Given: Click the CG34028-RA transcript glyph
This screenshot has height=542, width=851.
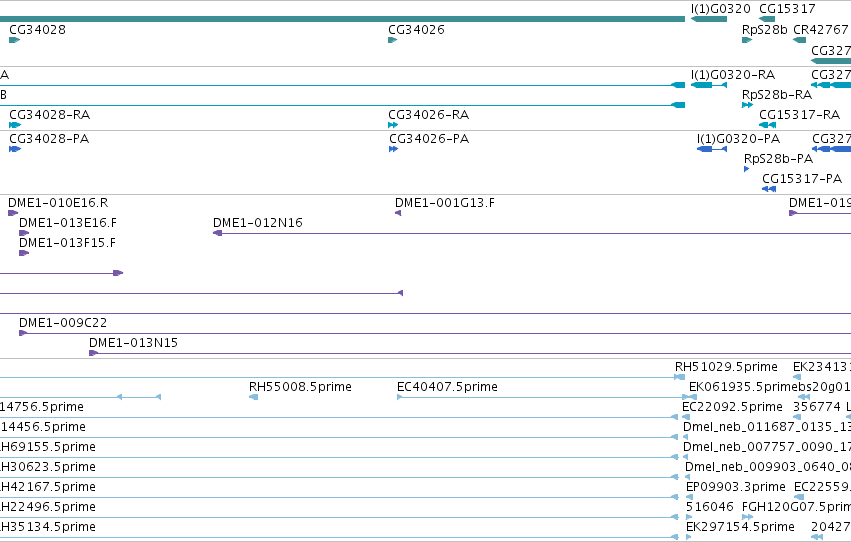Looking at the screenshot, I should point(15,125).
